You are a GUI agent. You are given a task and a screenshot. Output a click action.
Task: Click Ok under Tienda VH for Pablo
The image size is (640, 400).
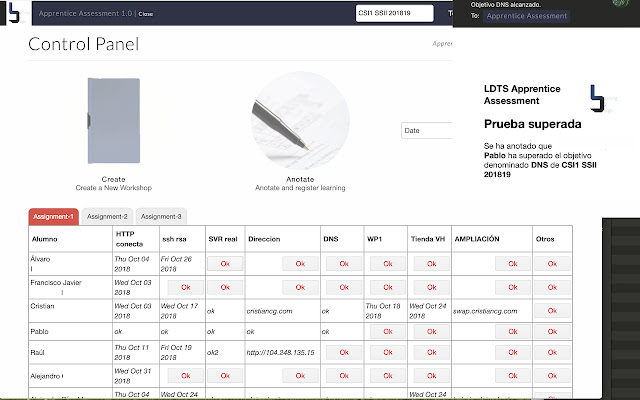(x=431, y=331)
